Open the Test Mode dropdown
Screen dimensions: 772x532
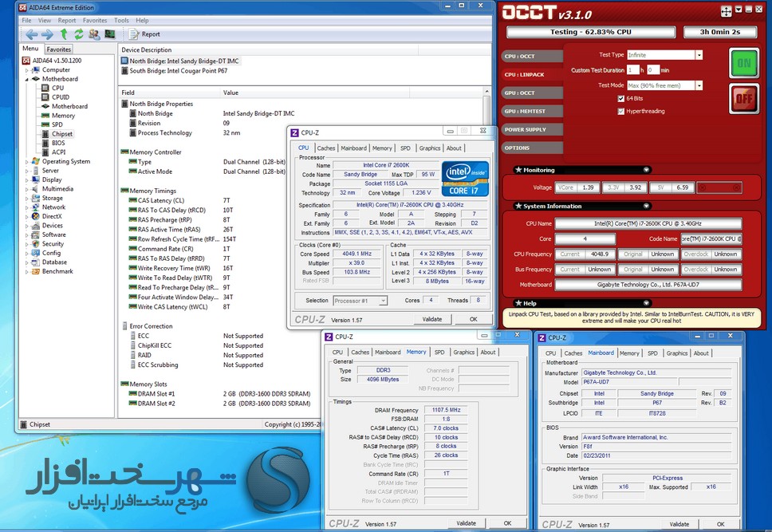pos(699,85)
